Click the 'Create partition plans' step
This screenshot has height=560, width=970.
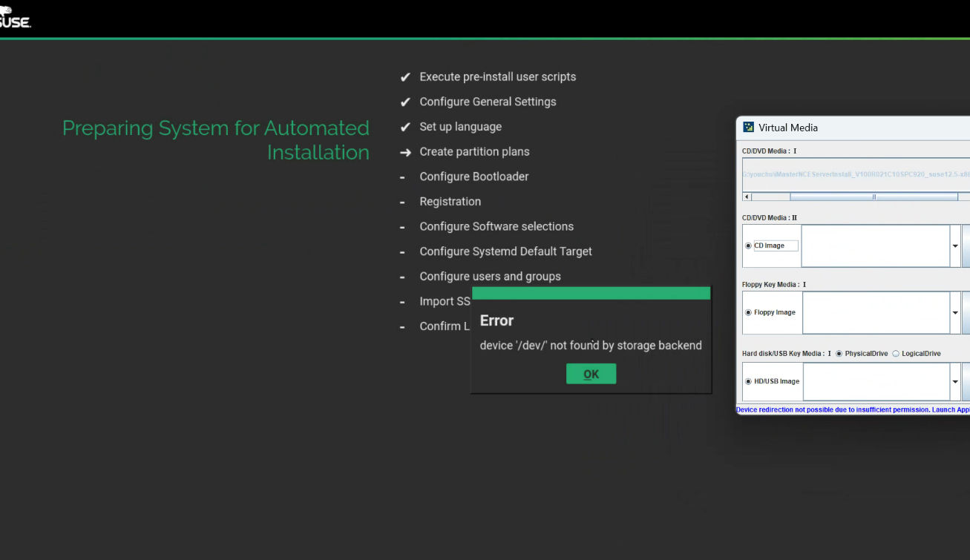pyautogui.click(x=475, y=152)
